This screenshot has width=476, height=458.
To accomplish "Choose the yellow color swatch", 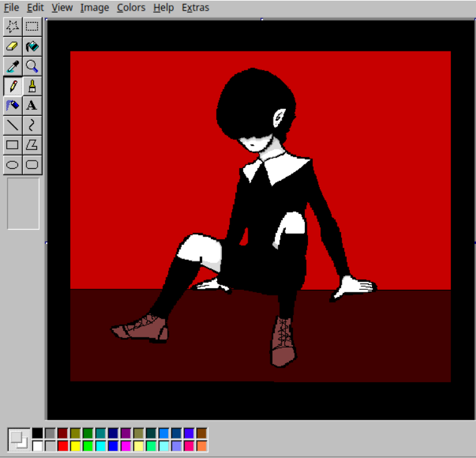I will tap(75, 446).
